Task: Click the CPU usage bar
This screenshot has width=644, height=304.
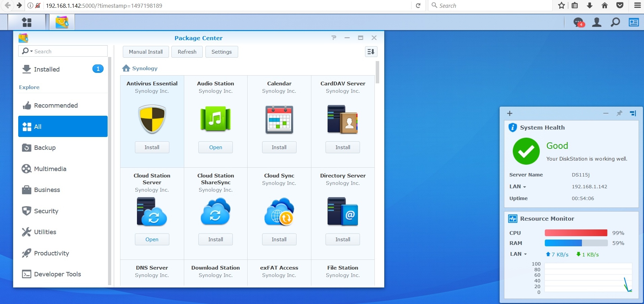Action: point(576,233)
